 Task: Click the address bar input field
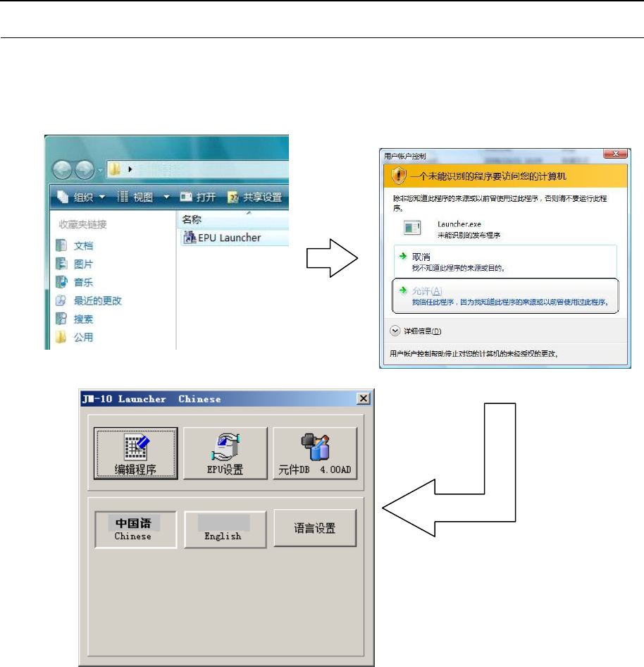click(x=197, y=169)
